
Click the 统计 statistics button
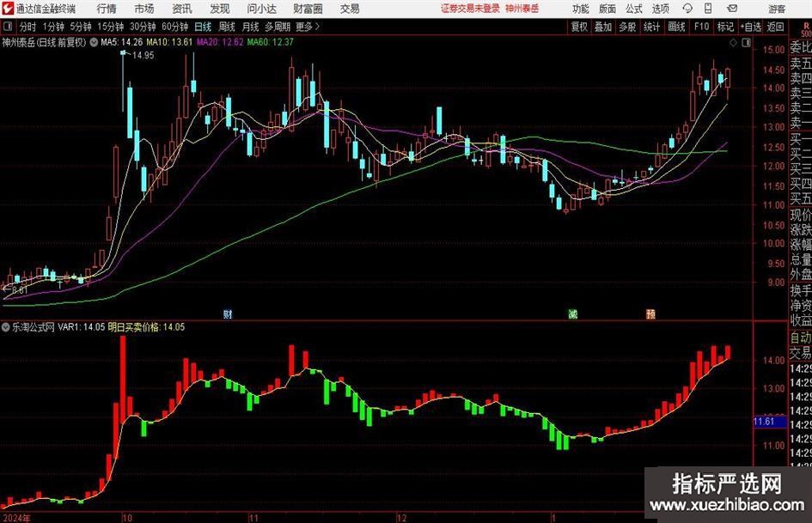coord(651,27)
